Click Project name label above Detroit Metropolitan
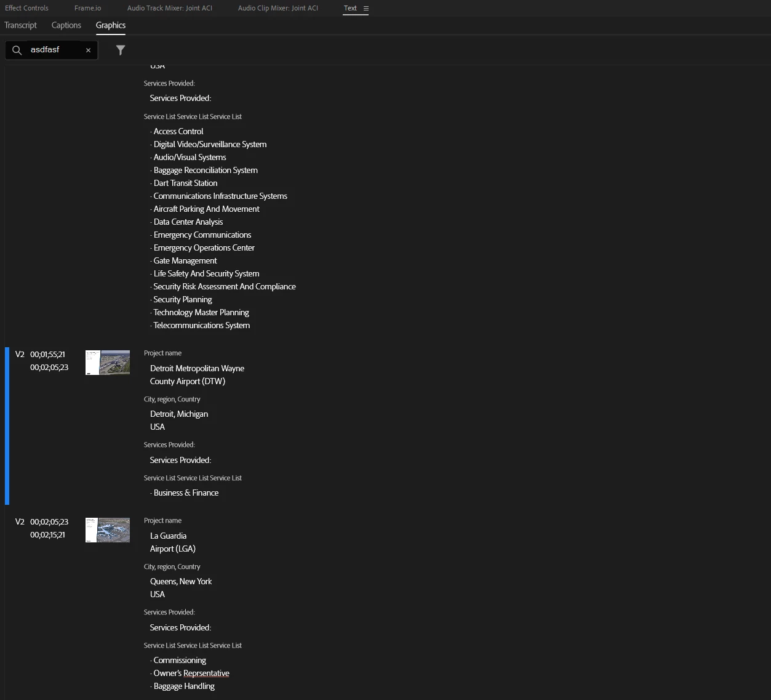771x700 pixels. (x=162, y=353)
